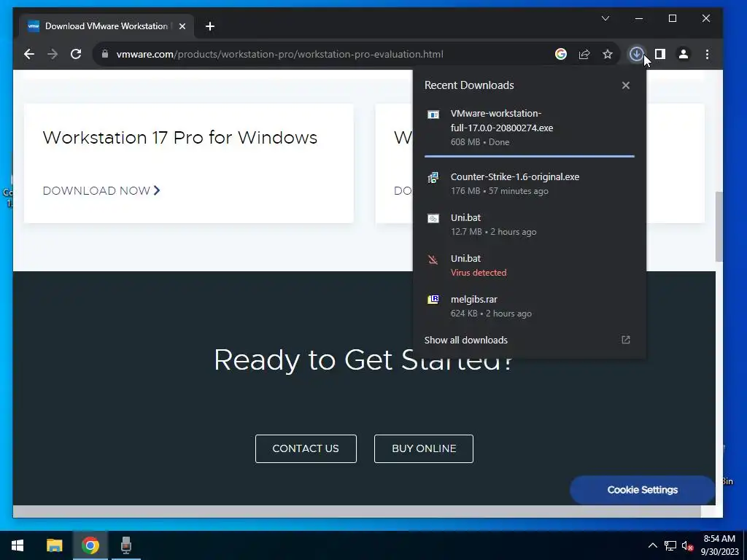Click the Google icon in address bar

tap(561, 54)
